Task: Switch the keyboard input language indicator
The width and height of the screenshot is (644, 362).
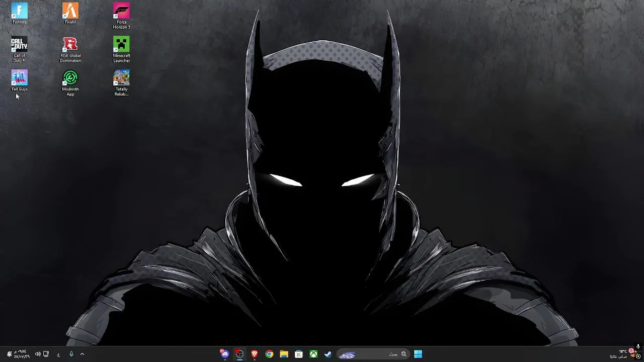Action: click(58, 354)
